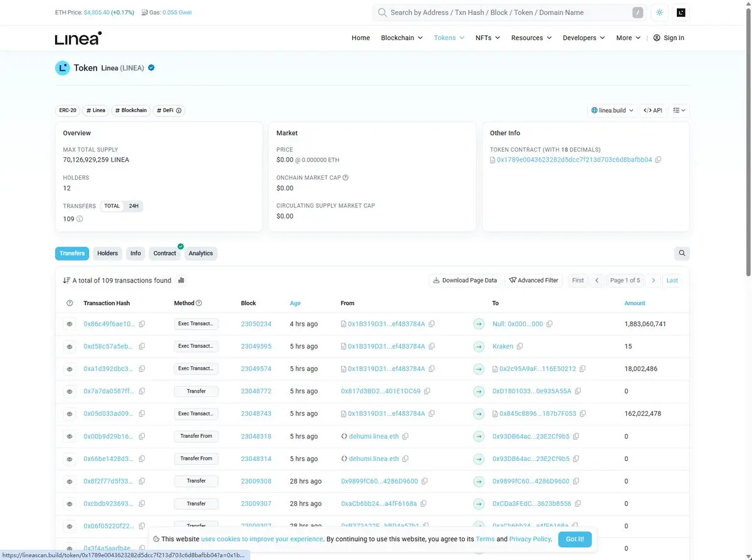Expand the NFTs menu
The image size is (752, 560).
pyautogui.click(x=488, y=38)
